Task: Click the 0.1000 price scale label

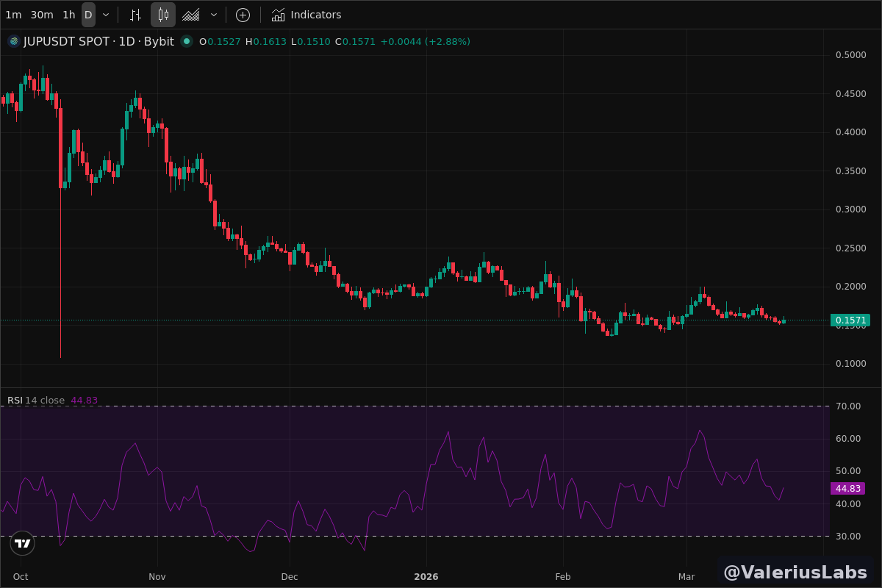Action: tap(850, 364)
